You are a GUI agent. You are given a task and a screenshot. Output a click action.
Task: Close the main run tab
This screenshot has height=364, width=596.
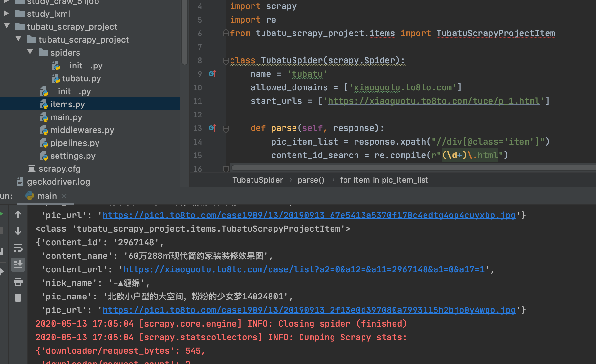pos(64,196)
